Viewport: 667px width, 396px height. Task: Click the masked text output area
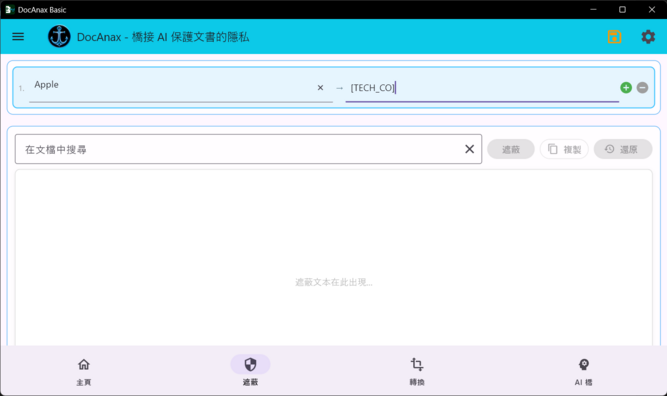334,258
